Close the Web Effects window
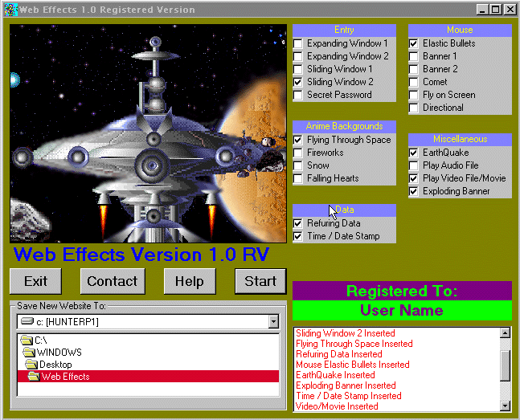The width and height of the screenshot is (520, 420). pyautogui.click(x=510, y=10)
